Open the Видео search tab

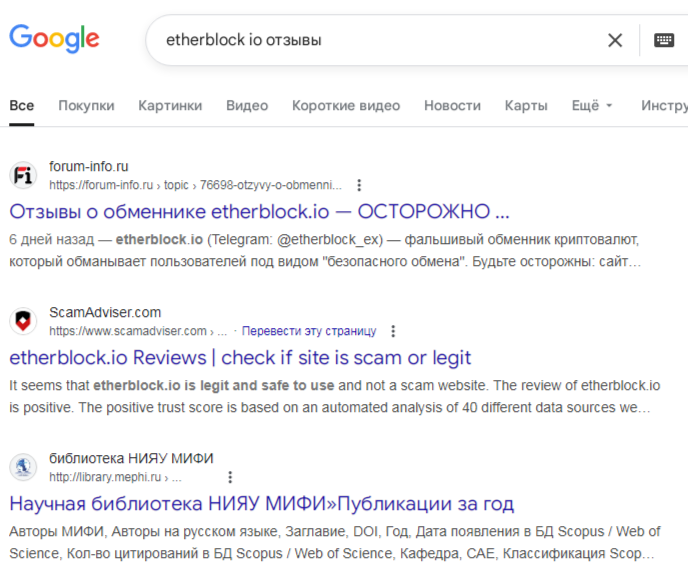(247, 105)
